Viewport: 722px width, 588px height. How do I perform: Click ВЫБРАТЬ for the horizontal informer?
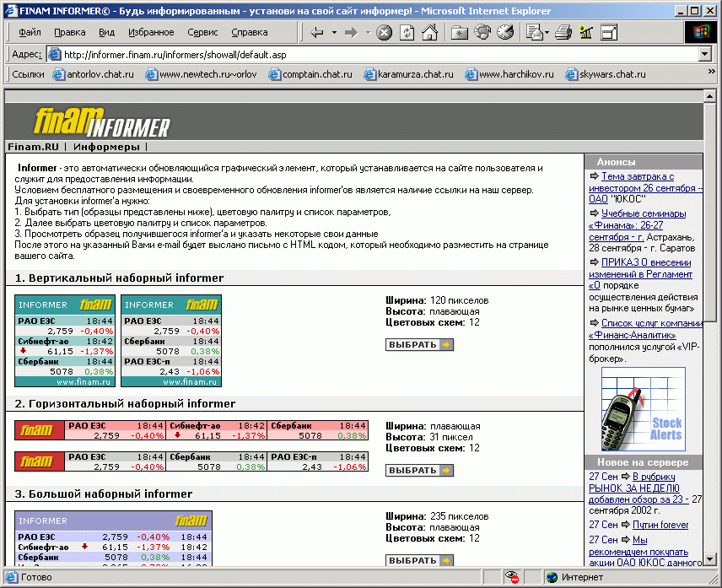click(419, 470)
